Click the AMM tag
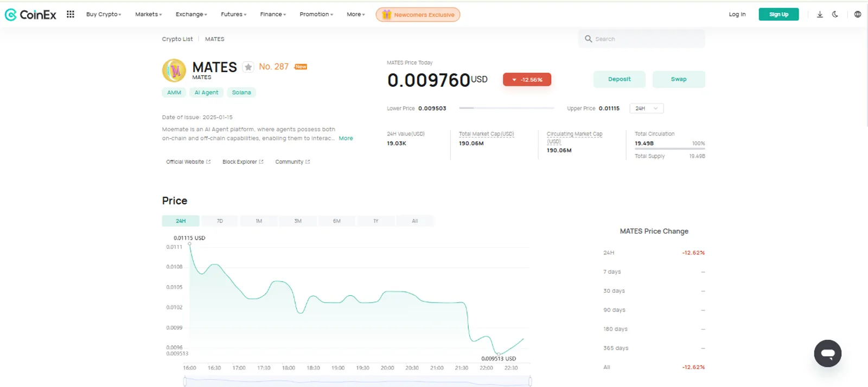 174,93
